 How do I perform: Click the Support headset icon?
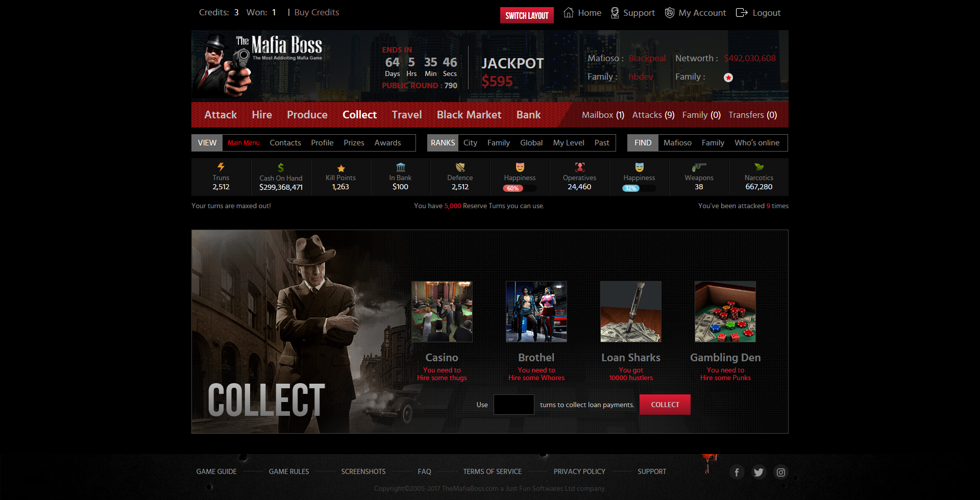615,13
